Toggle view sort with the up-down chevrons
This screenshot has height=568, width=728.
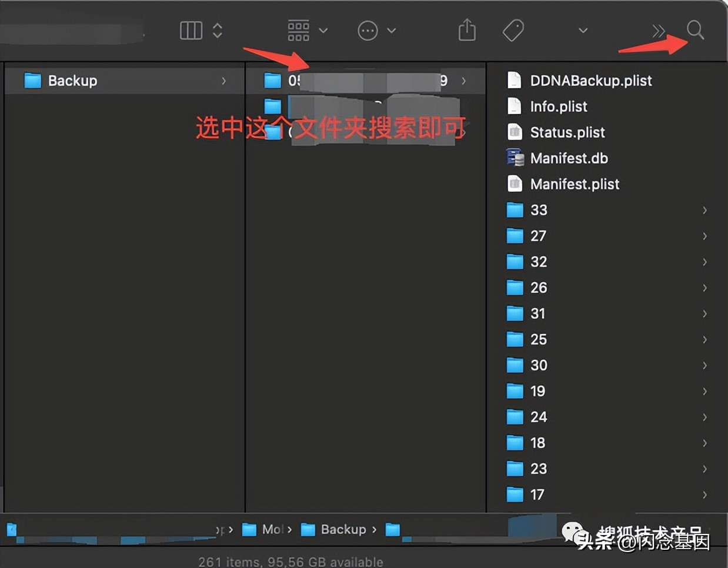pos(216,30)
